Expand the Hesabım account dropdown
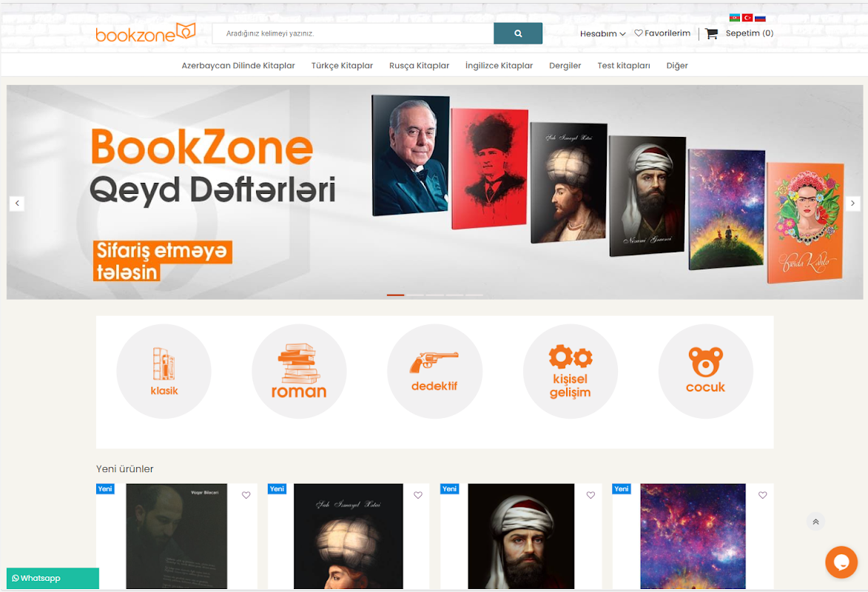 click(602, 34)
